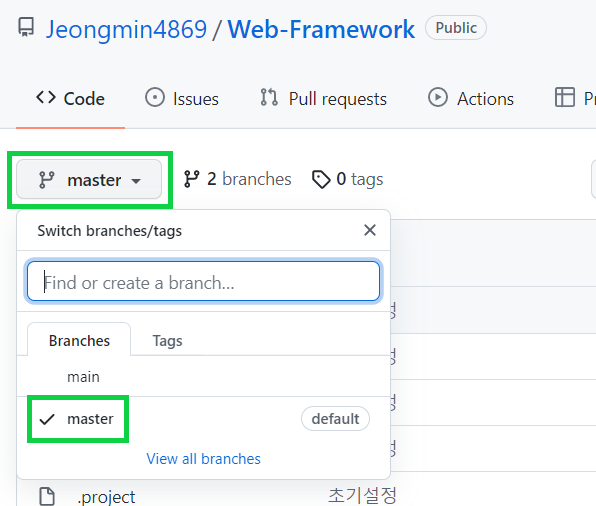Open the 2 branches link
Screen dimensions: 596x506
click(238, 179)
